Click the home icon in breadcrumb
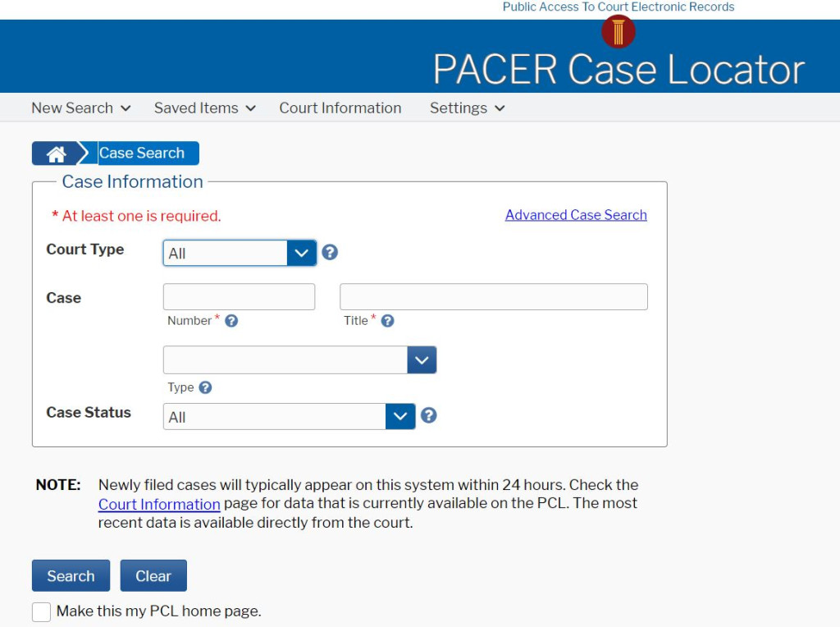 (56, 153)
